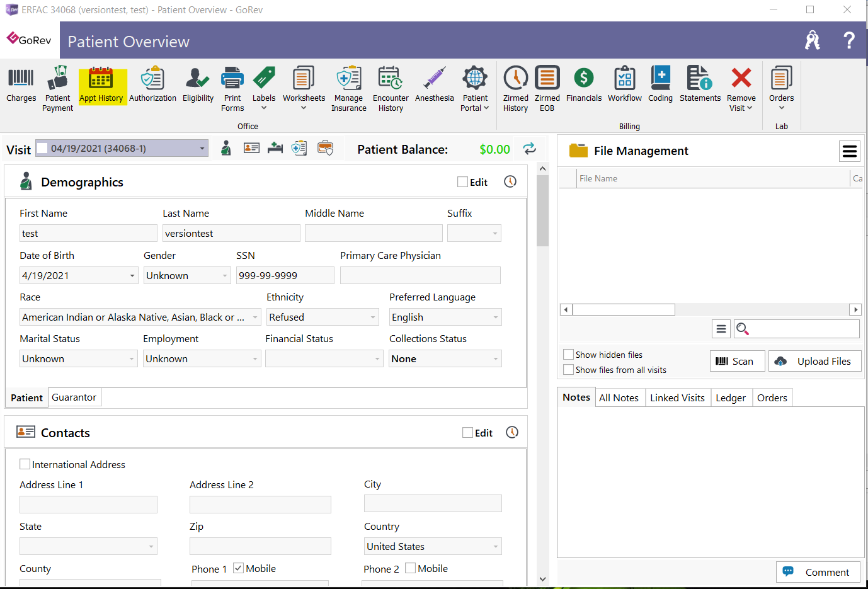Open Zirmed EOB
Image resolution: width=868 pixels, height=589 pixels.
tap(547, 89)
